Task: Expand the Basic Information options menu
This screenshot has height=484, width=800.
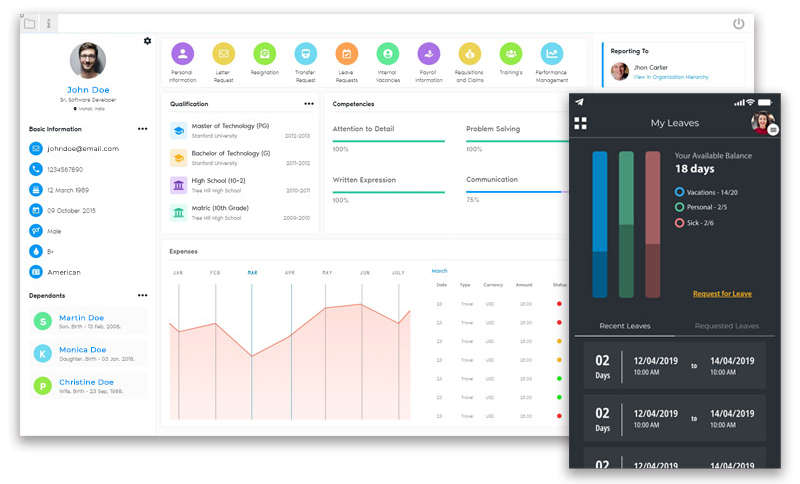Action: 142,129
